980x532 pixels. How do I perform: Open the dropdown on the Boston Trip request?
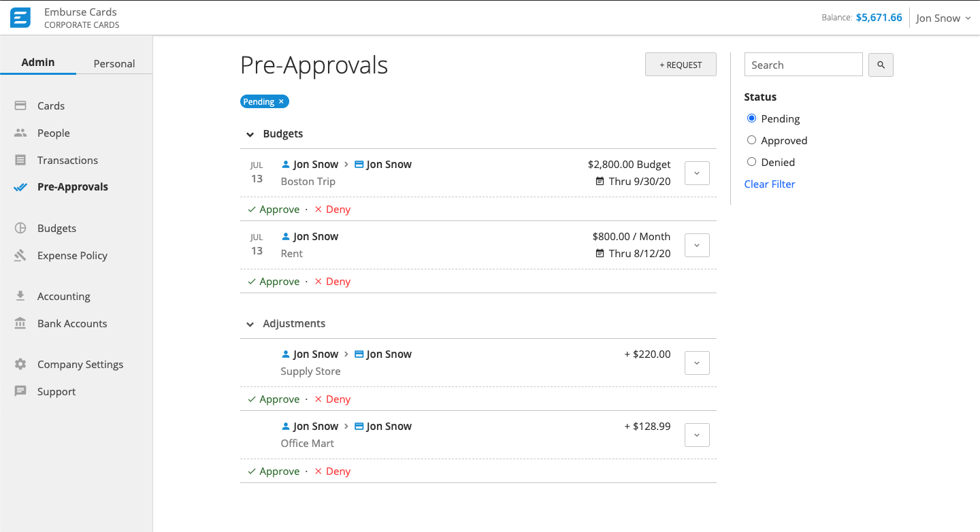[x=696, y=173]
